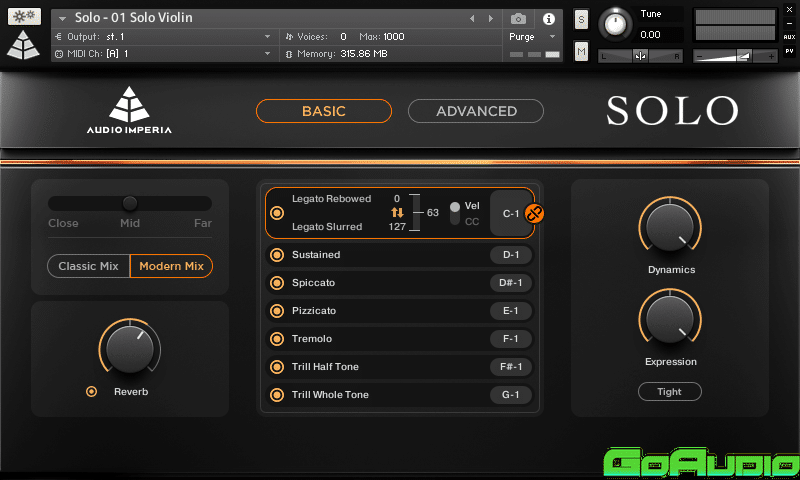Viewport: 800px width, 480px height.
Task: Click the 'Close' mic position label
Action: (x=63, y=223)
